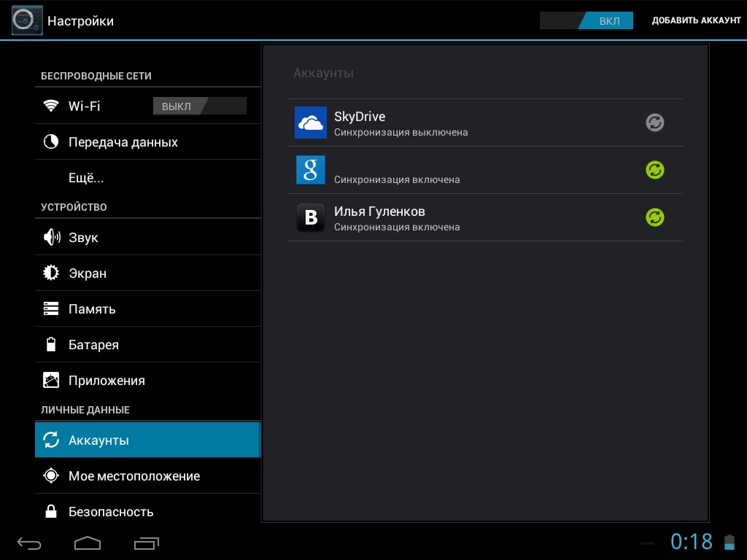747x560 pixels.
Task: Open Приложения settings
Action: [x=147, y=380]
